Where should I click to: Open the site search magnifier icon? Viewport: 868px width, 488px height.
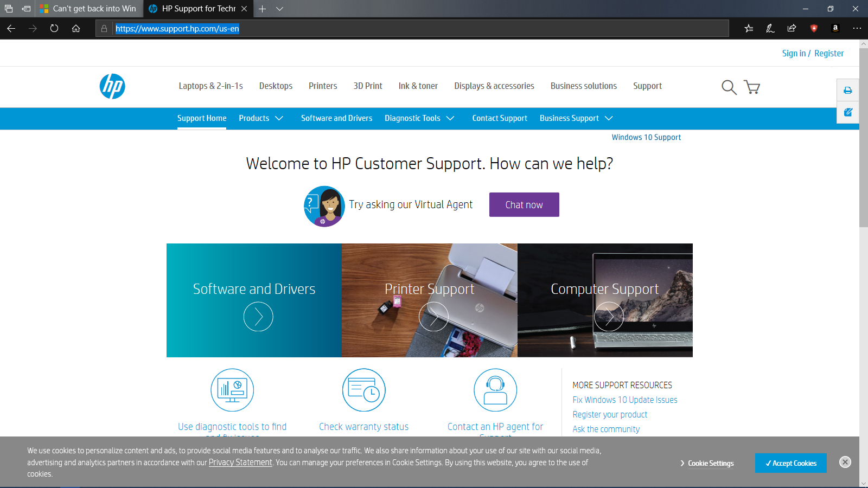tap(729, 87)
